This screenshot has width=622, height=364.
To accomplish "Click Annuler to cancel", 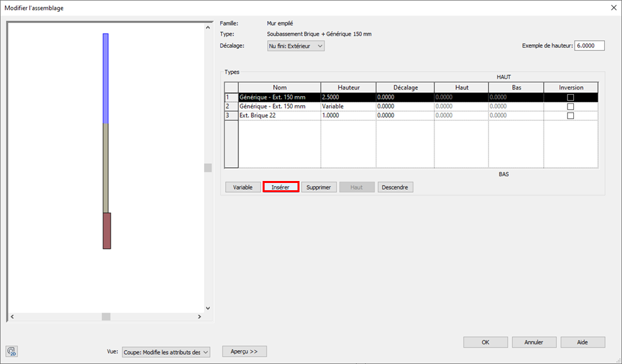I will click(x=534, y=342).
